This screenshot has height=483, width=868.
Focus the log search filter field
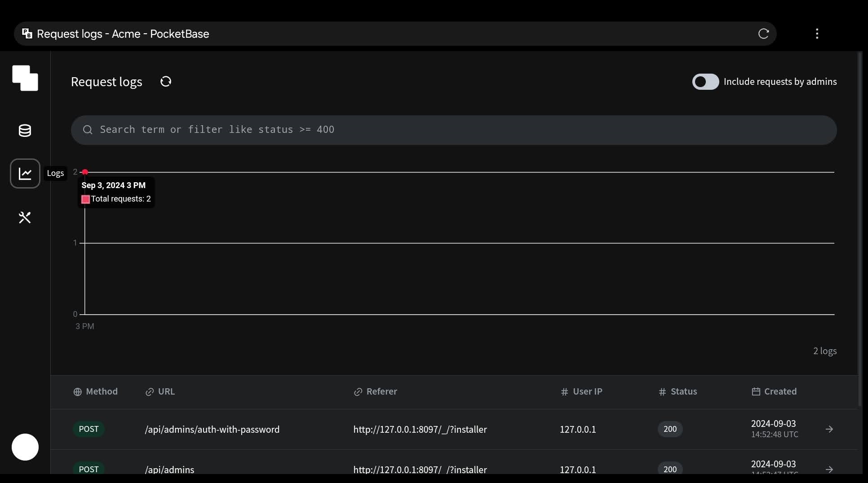coord(454,130)
